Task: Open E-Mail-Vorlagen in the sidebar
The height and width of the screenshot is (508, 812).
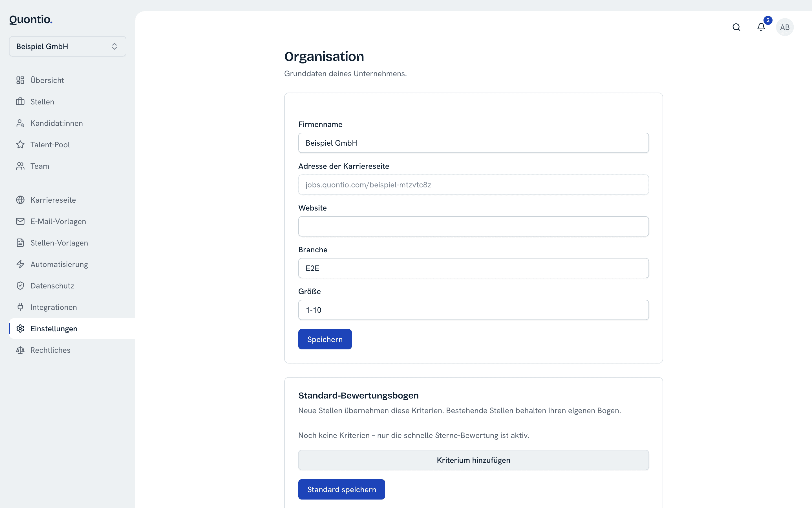Action: 72,222
